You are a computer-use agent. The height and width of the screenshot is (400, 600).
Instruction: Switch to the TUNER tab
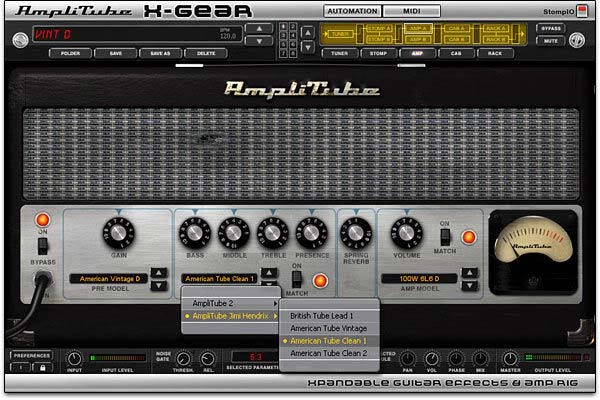pos(339,53)
